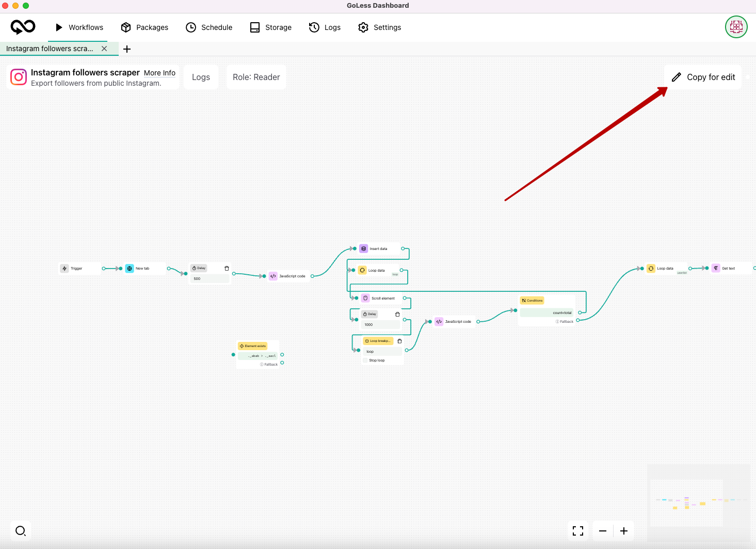Click the Conditions node header
This screenshot has height=549, width=756.
pyautogui.click(x=532, y=301)
